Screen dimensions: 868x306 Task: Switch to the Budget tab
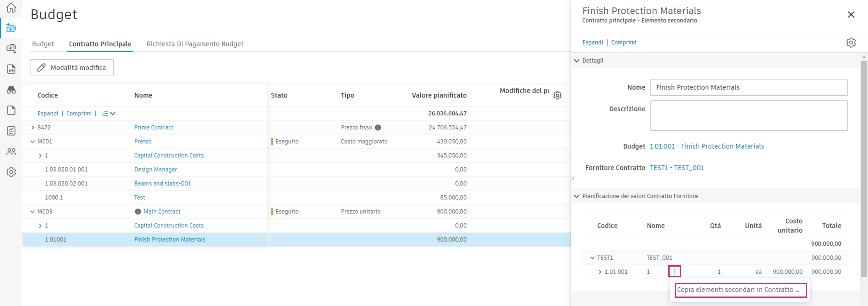tap(43, 44)
